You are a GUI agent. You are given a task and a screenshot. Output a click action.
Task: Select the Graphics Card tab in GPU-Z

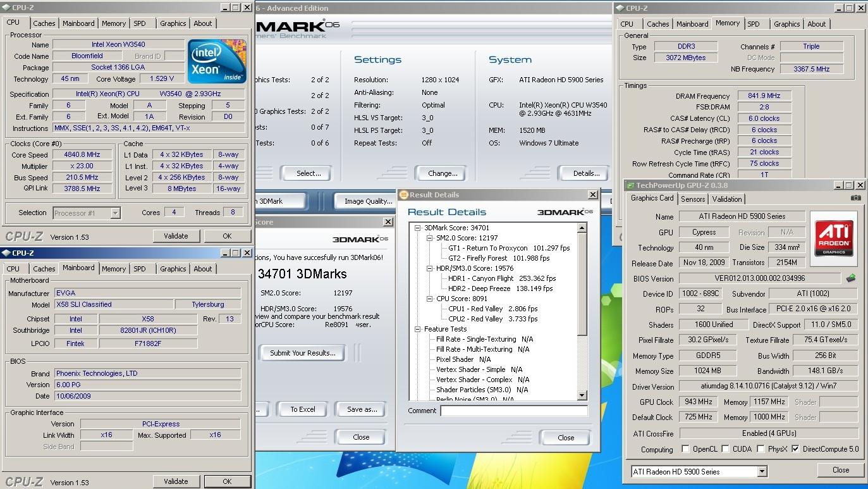point(652,198)
